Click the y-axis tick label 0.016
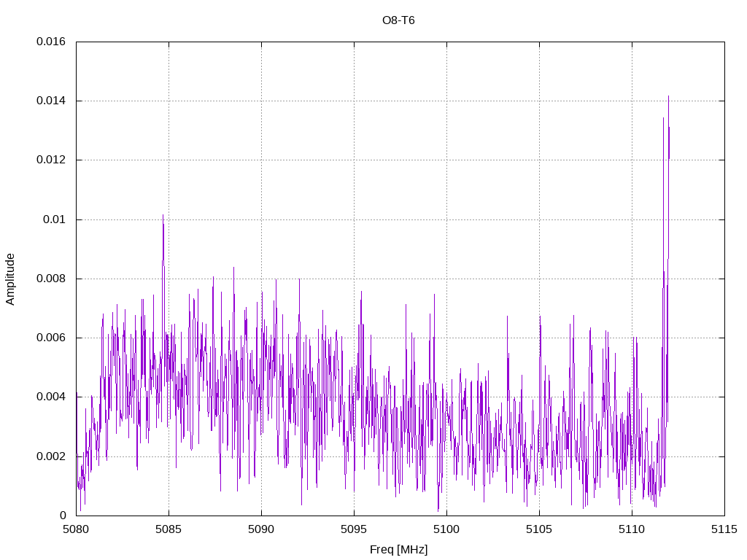This screenshot has width=747, height=560. pyautogui.click(x=51, y=42)
